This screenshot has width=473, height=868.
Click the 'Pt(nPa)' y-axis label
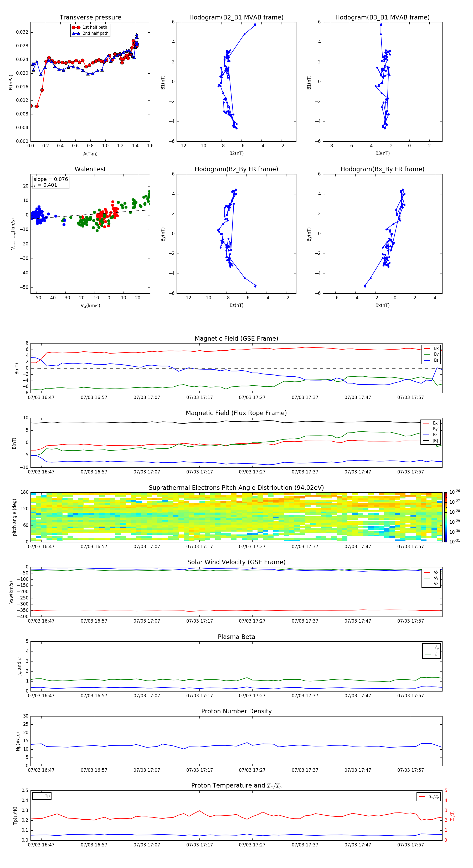click(x=11, y=82)
